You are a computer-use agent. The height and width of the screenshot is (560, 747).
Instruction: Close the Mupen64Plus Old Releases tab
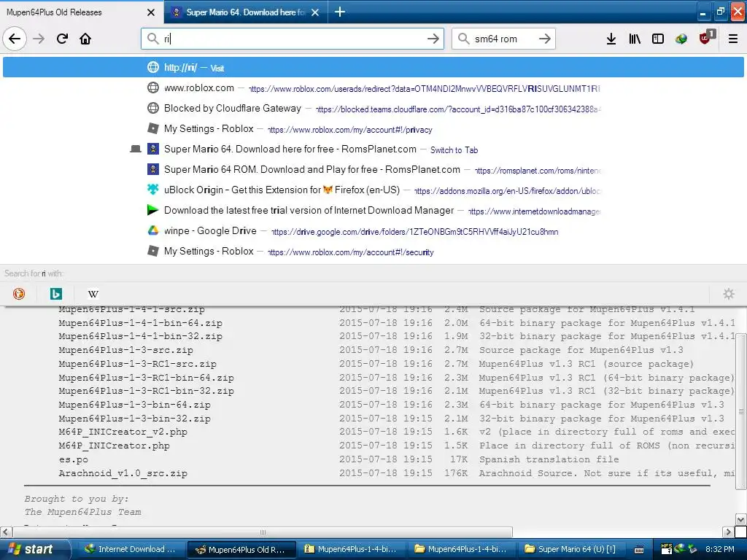click(x=151, y=12)
